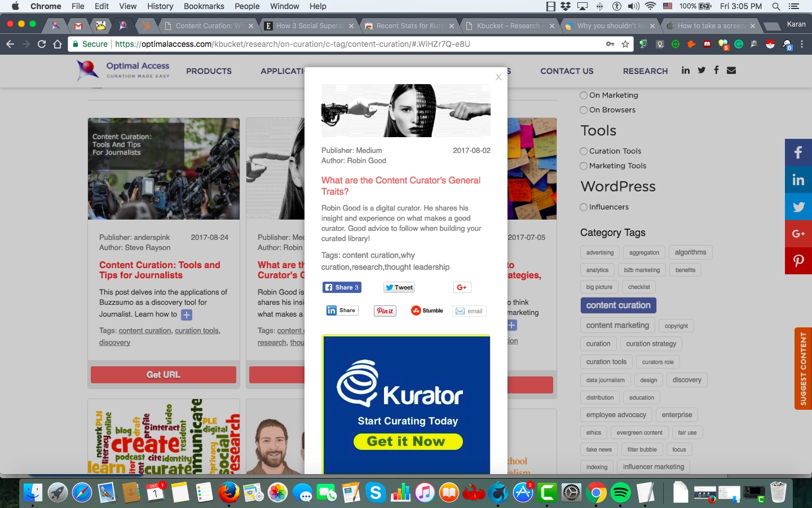Open the LinkedIn icon in the site header
The width and height of the screenshot is (812, 508).
[x=686, y=71]
